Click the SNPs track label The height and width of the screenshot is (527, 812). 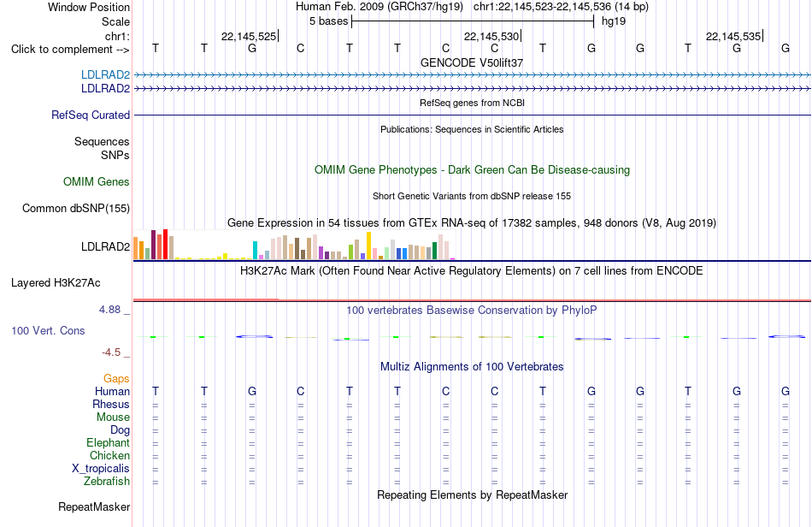115,155
